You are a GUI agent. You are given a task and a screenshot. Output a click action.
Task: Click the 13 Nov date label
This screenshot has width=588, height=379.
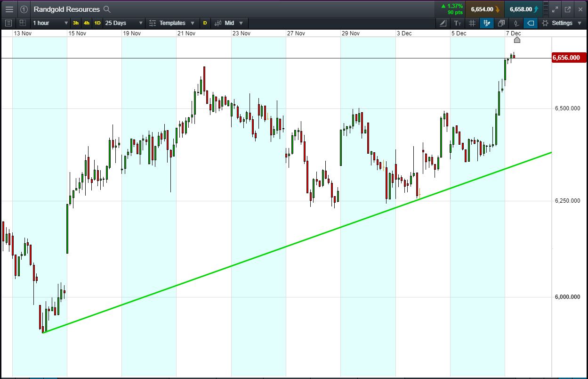23,33
